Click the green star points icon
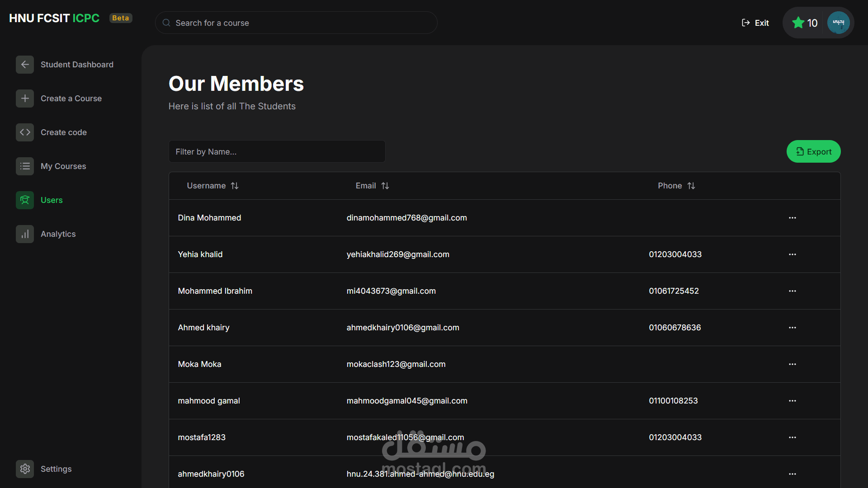868x488 pixels. coord(798,23)
